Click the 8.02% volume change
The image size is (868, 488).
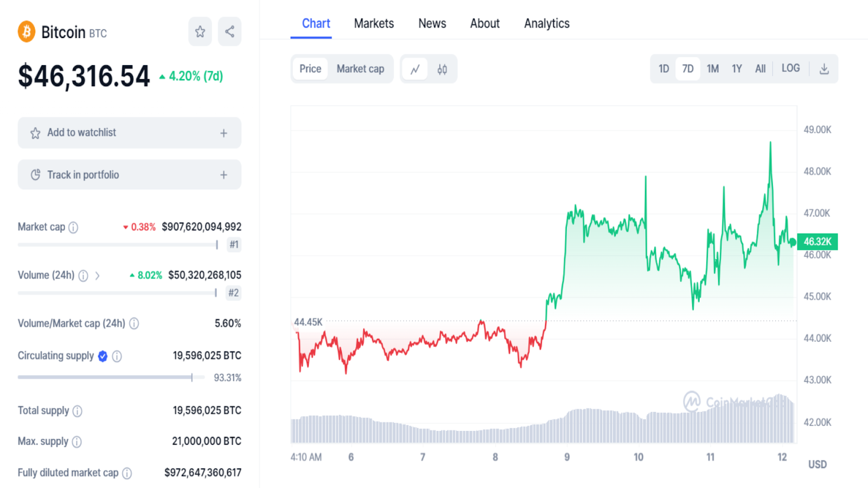pos(146,275)
